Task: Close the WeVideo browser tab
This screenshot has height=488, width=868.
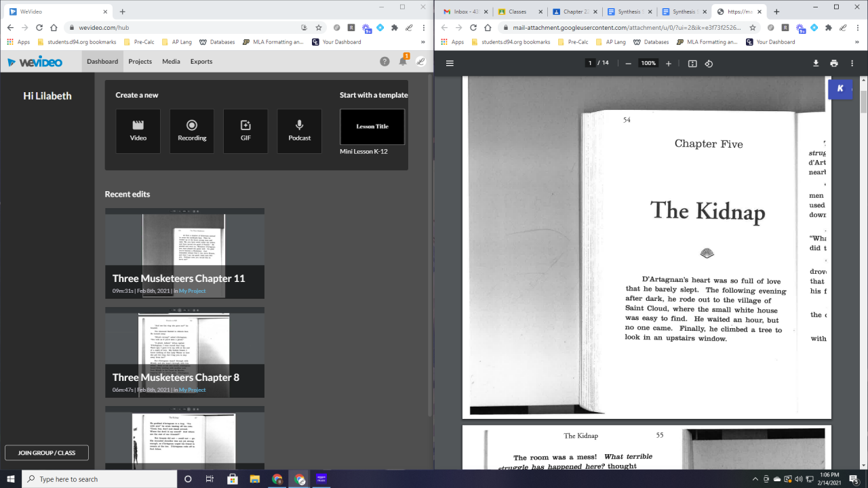Action: 104,12
